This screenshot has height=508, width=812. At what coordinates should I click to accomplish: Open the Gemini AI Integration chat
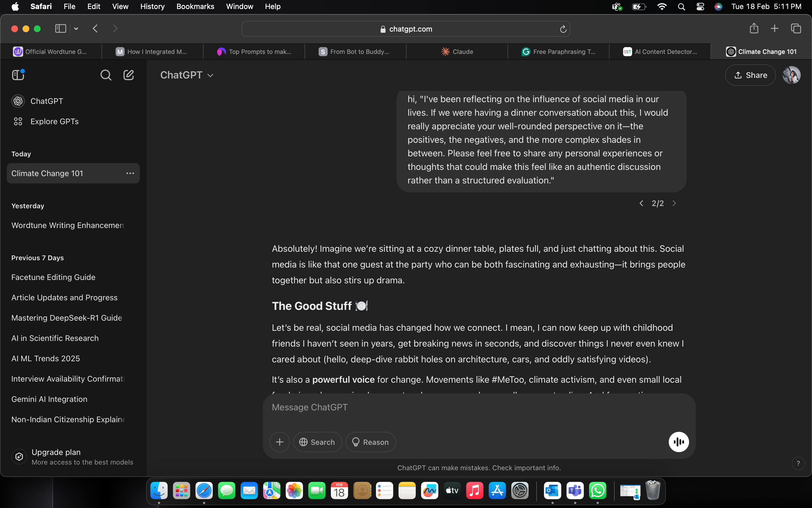(73, 399)
